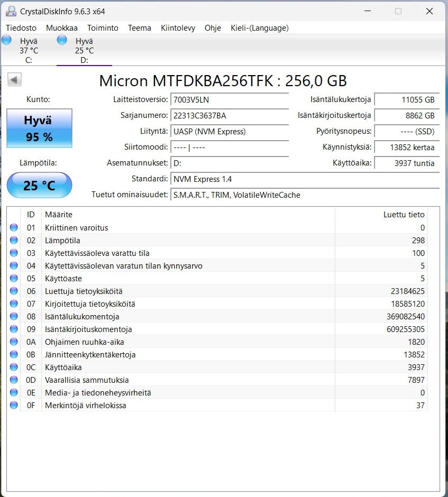This screenshot has height=497, width=448.
Task: Click the Pyöritysnopeus value ---- (SSD)
Action: tap(407, 131)
